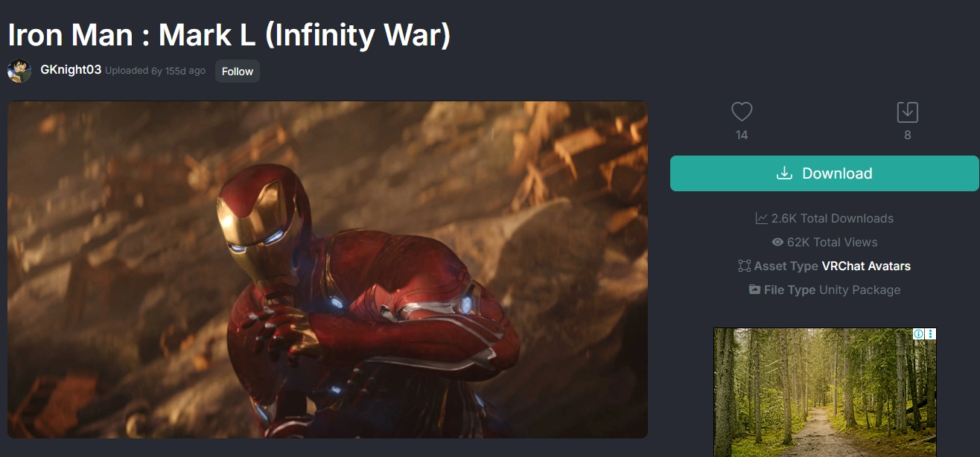Click the Unity Package file type text
The image size is (980, 457).
point(860,290)
